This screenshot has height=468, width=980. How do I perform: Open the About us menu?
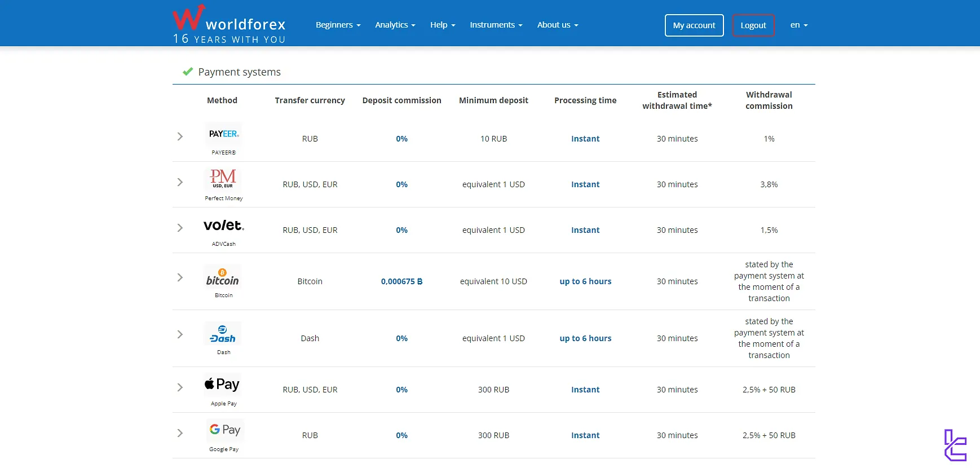coord(558,25)
